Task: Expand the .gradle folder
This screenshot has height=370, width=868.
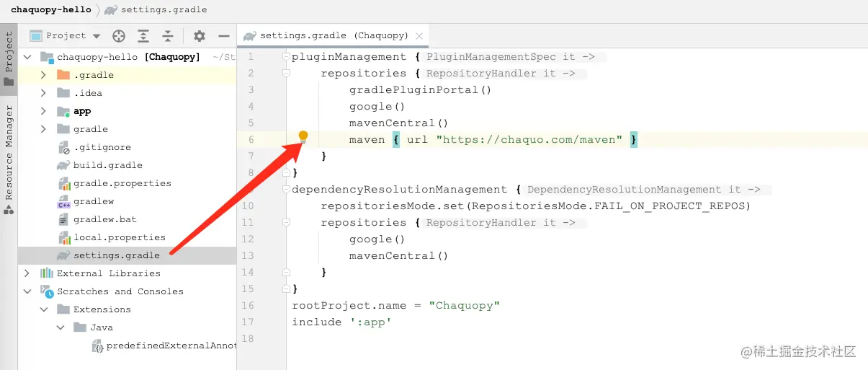Action: pos(44,75)
